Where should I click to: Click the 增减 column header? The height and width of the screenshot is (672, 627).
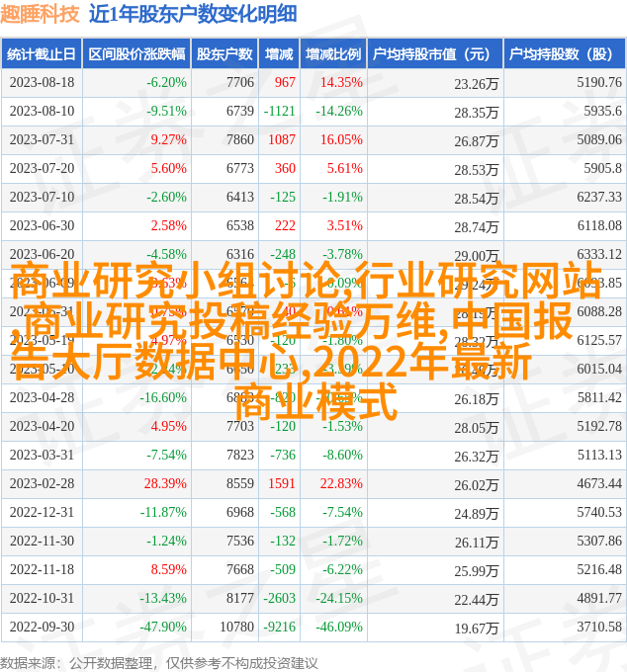tap(279, 54)
